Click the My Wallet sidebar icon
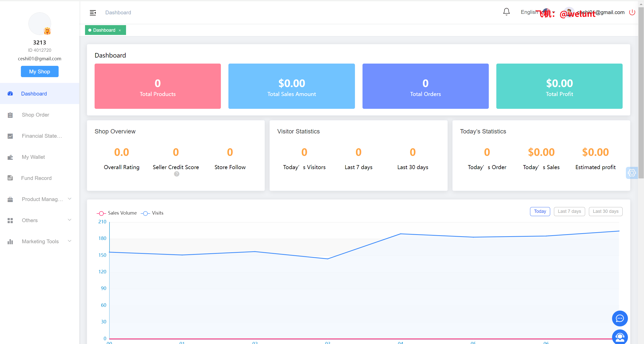Viewport: 644px width, 344px height. 10,157
